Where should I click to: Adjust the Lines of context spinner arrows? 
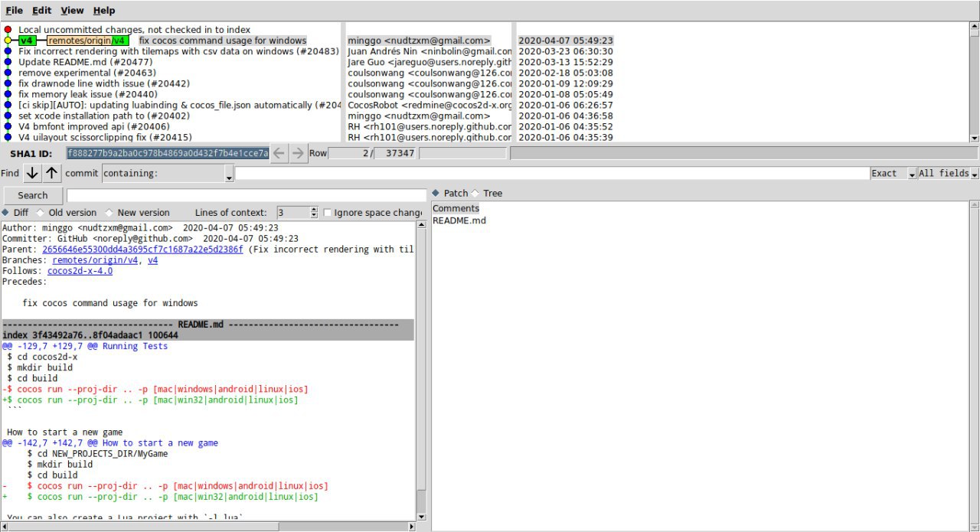[x=313, y=213]
